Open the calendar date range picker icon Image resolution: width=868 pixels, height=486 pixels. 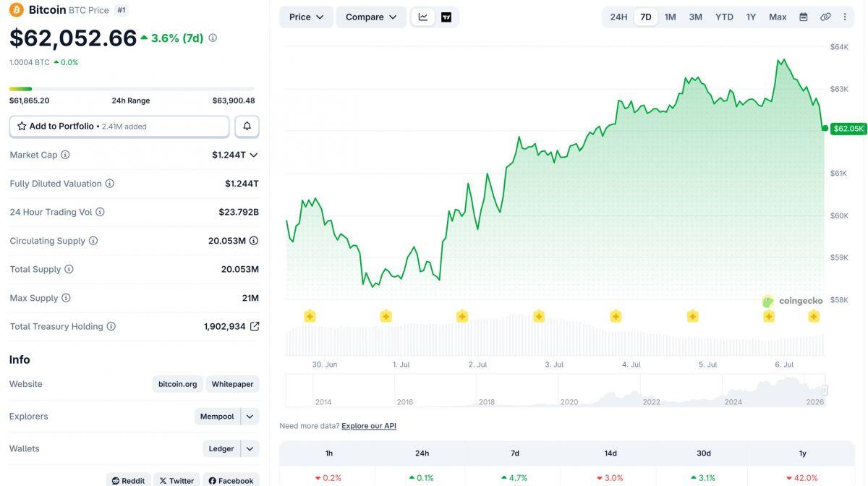pyautogui.click(x=803, y=17)
